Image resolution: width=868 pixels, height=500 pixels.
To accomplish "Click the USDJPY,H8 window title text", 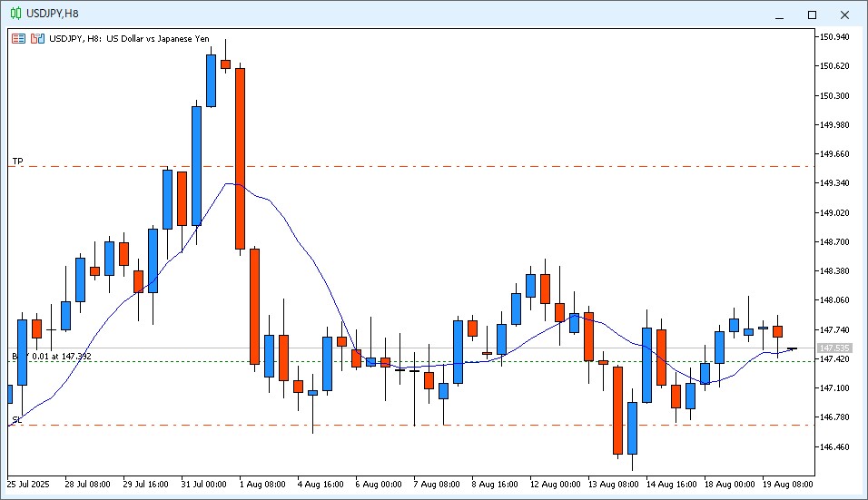I will (53, 14).
